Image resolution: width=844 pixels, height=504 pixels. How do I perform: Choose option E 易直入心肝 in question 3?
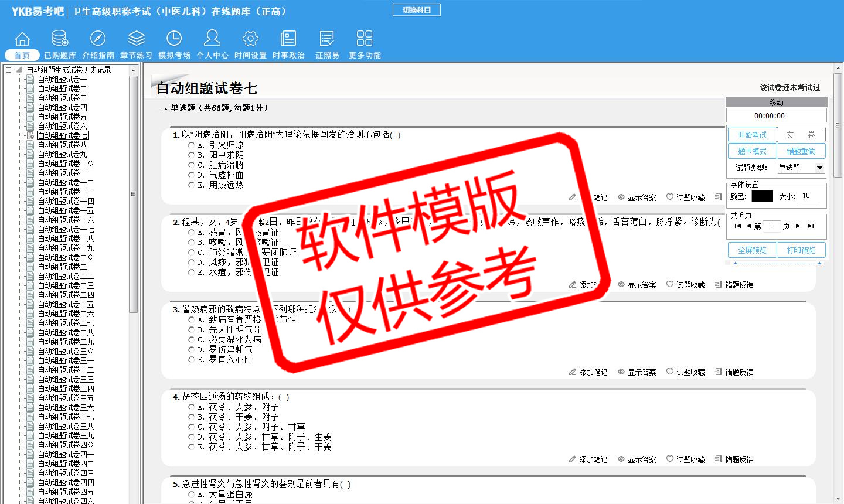(x=191, y=360)
